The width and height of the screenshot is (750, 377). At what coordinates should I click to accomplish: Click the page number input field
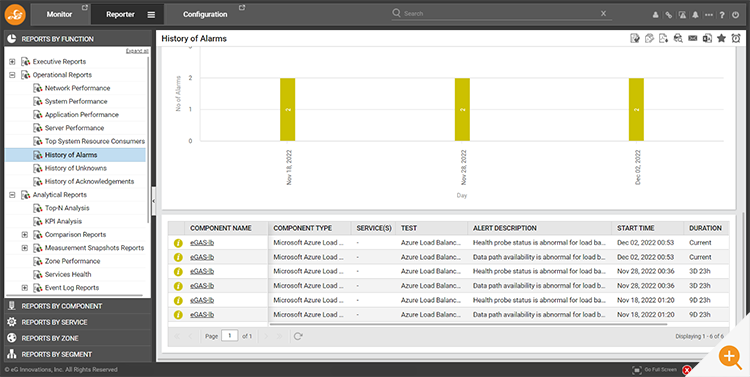(230, 336)
